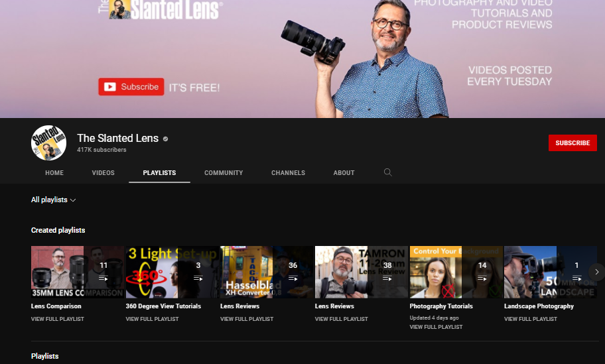Click the channel banner image of the photographer
The height and width of the screenshot is (364, 605).
(x=302, y=58)
